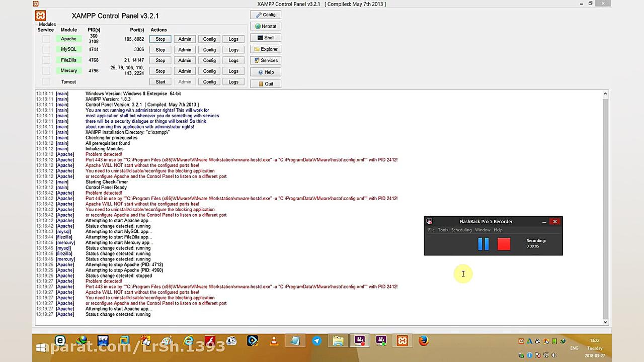Stop the Mercury module

pyautogui.click(x=160, y=71)
